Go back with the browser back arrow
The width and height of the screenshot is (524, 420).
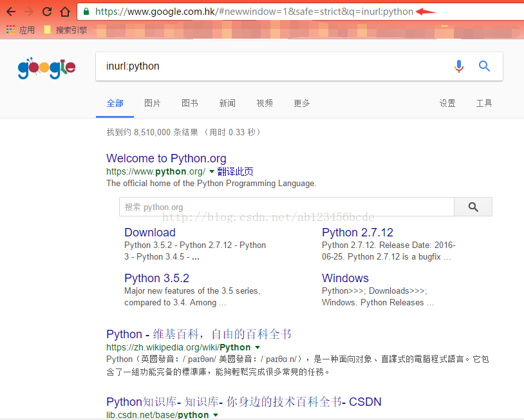11,12
